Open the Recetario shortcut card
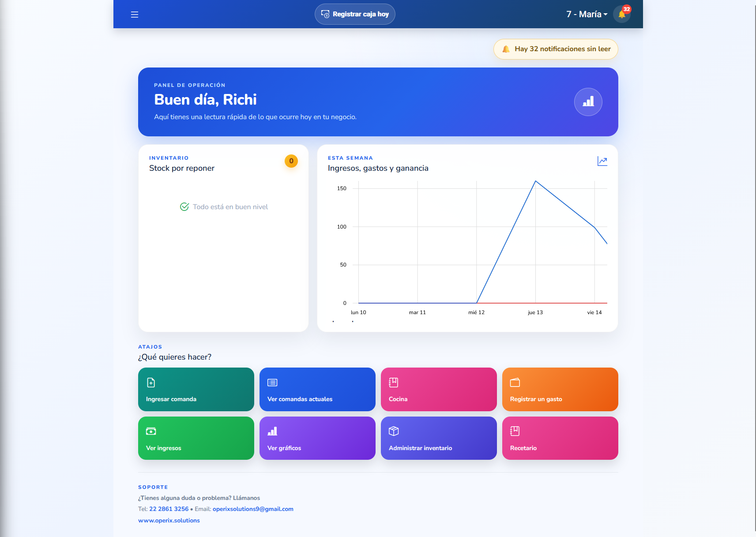Screen dimensions: 756x537 560,438
